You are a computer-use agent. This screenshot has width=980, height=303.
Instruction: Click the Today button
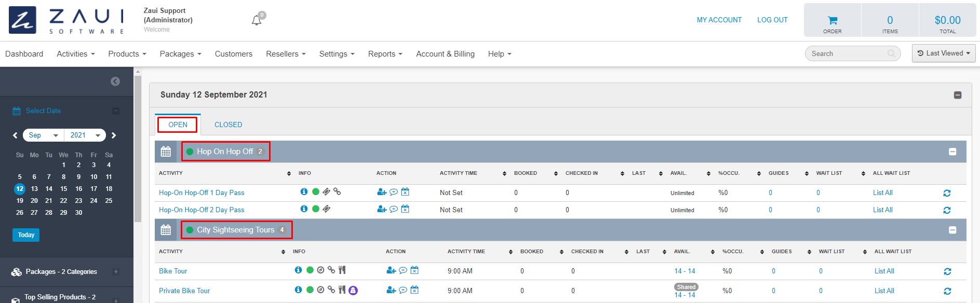tap(26, 235)
